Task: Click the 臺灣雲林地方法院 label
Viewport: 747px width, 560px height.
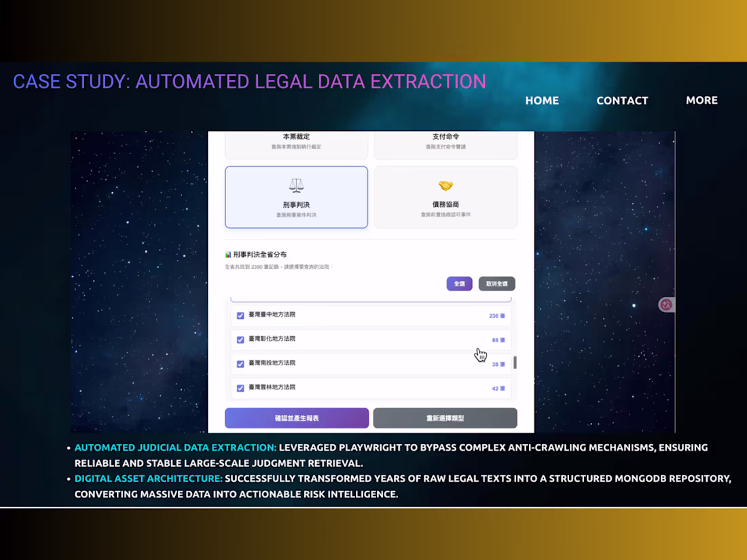Action: tap(272, 387)
